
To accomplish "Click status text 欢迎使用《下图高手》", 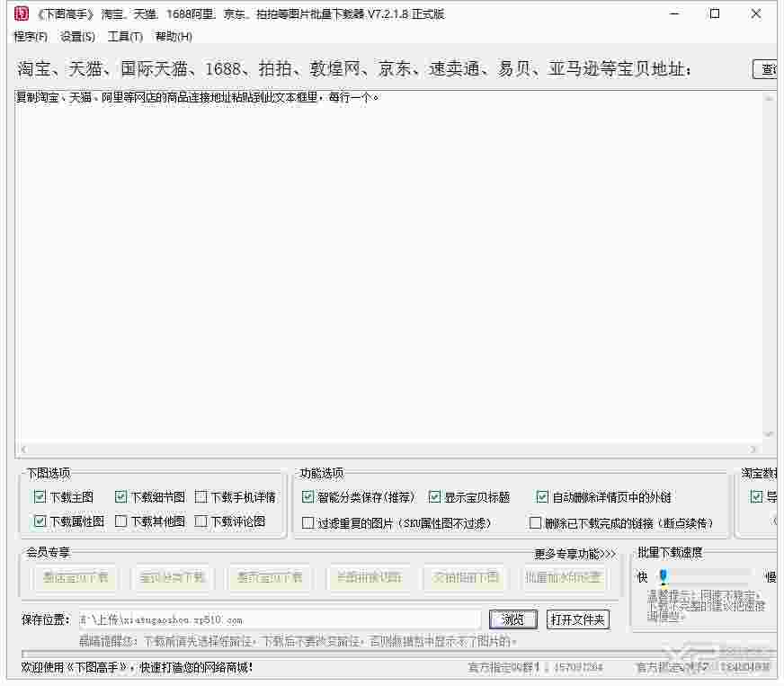I will (137, 667).
